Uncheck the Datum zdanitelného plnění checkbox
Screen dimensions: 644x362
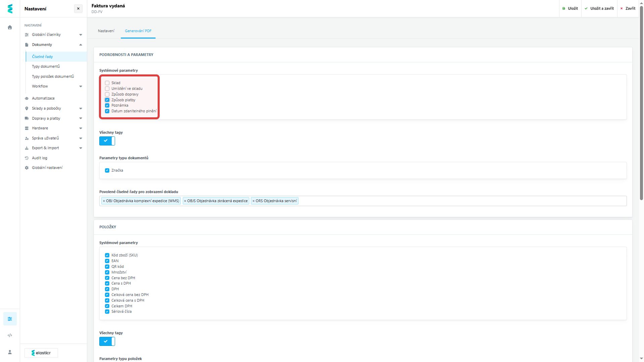[107, 111]
